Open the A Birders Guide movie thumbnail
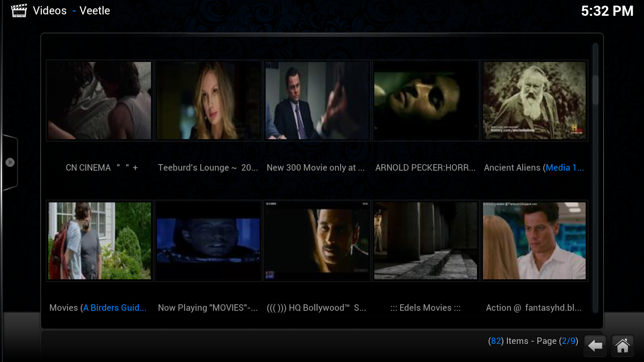Screen dimensions: 644x362 (x=100, y=241)
